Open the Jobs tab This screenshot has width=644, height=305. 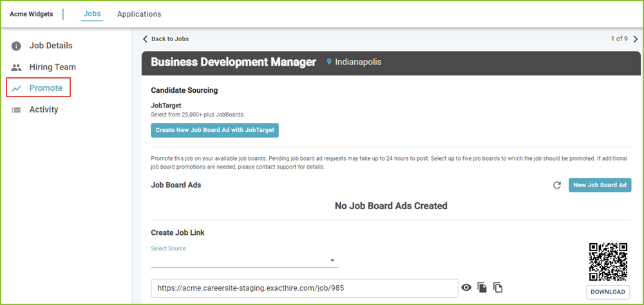pos(92,14)
